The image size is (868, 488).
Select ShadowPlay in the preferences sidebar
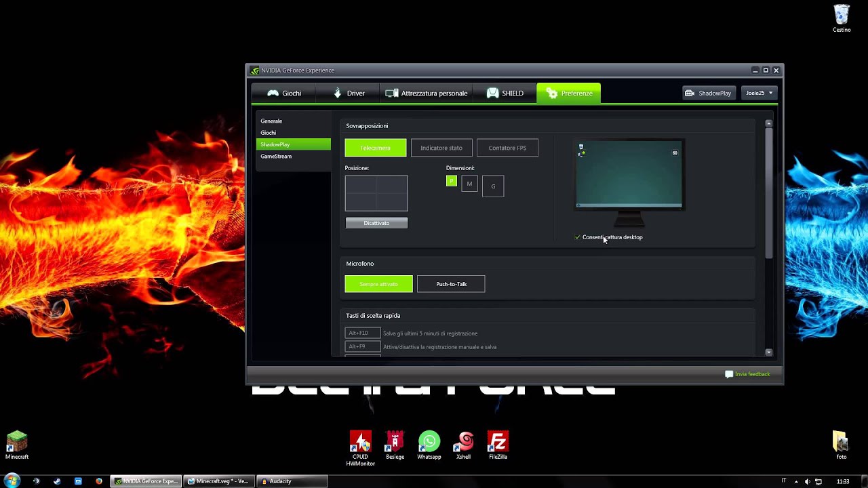click(294, 144)
